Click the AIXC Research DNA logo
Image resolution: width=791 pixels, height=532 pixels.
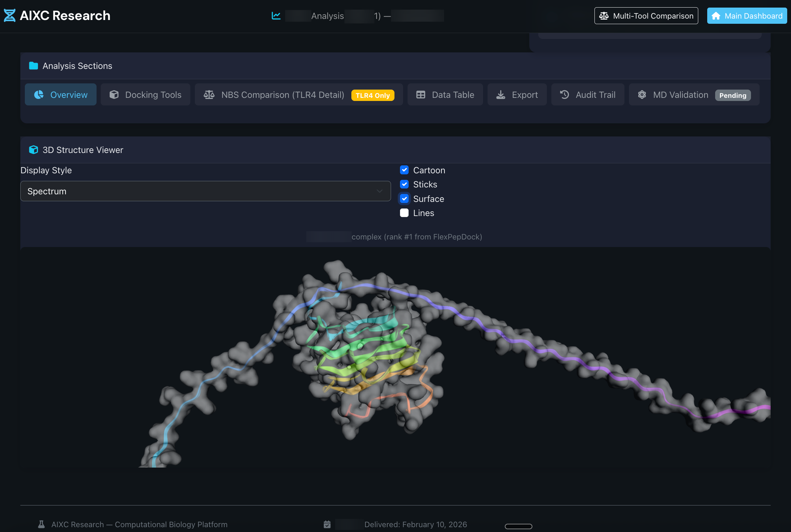[x=9, y=15]
